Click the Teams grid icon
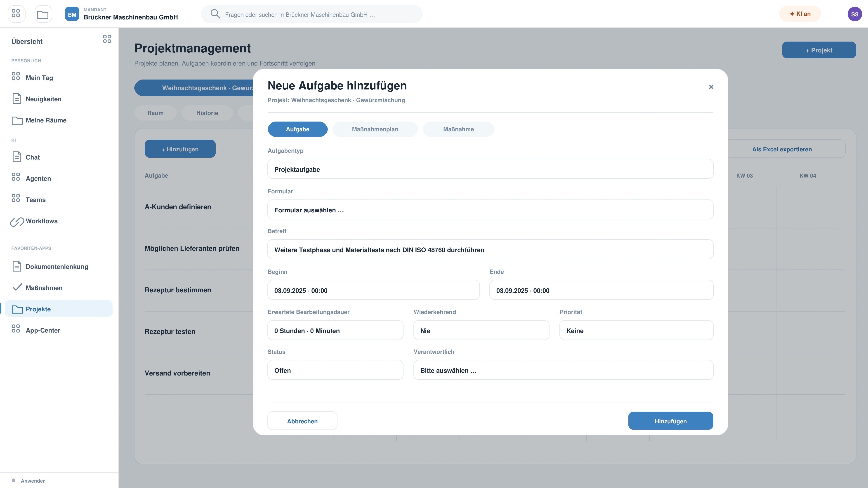This screenshot has height=488, width=868. 16,198
